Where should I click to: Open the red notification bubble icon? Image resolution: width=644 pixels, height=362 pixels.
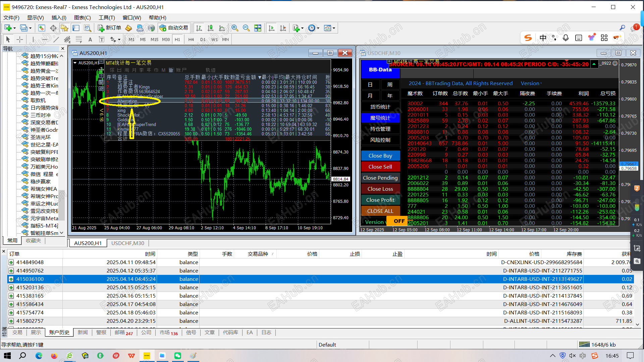coord(635,27)
